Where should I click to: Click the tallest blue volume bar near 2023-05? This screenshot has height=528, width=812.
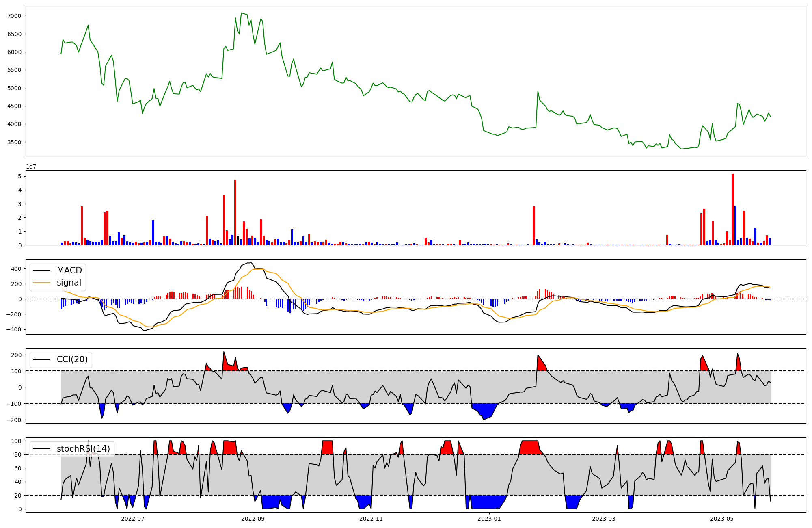[735, 225]
